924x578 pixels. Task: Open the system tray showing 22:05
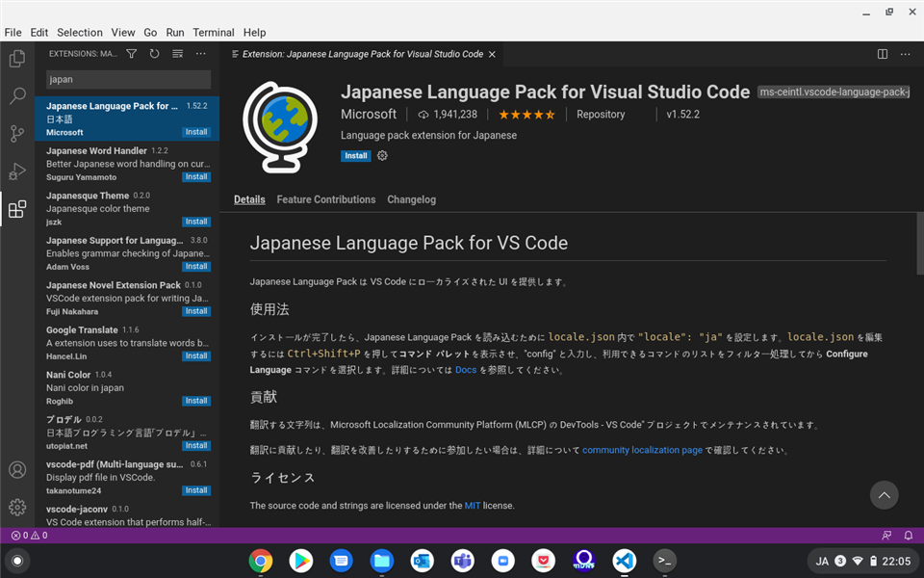point(863,561)
